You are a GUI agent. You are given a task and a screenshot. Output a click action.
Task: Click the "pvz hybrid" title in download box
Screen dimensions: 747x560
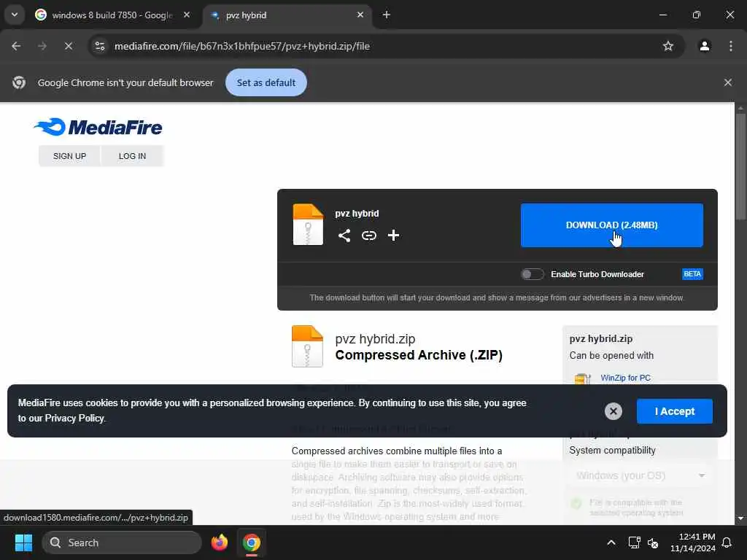pyautogui.click(x=357, y=214)
